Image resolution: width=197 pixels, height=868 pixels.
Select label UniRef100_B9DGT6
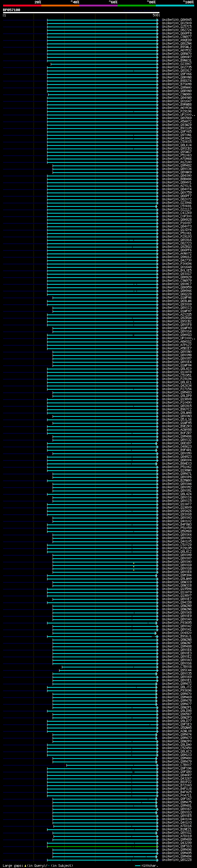coord(177,81)
